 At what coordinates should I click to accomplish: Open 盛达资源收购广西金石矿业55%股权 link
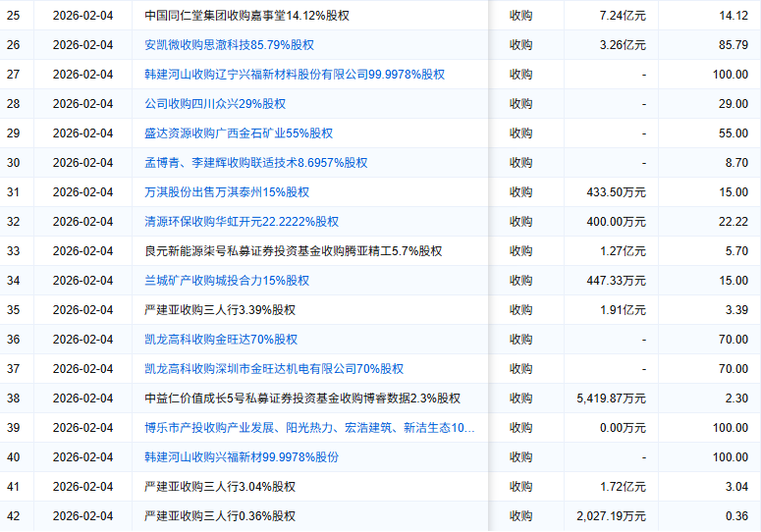(x=239, y=133)
